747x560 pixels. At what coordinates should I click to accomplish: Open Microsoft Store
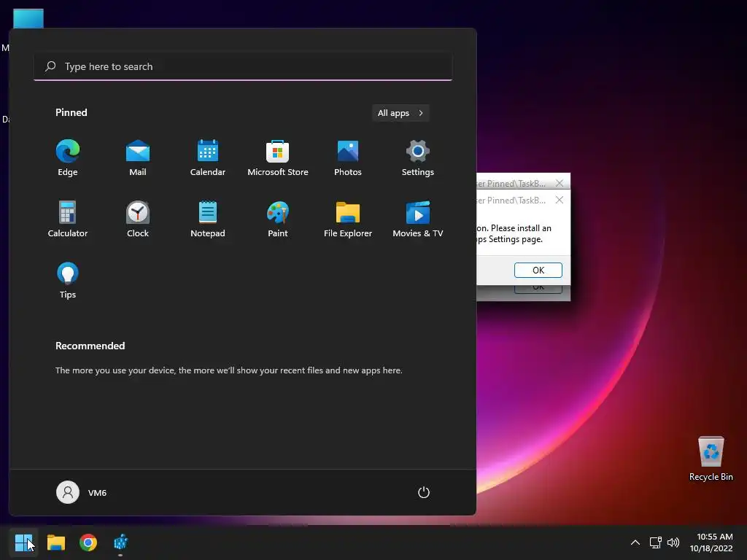click(x=278, y=157)
